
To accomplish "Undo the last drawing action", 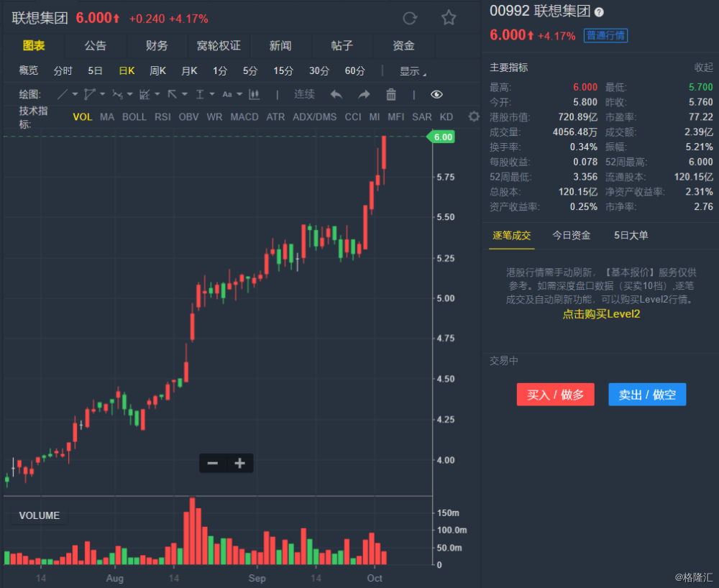I will [336, 94].
